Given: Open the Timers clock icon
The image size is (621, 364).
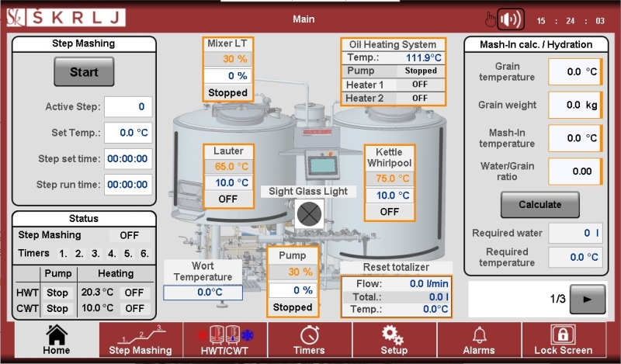Looking at the screenshot, I should point(309,334).
